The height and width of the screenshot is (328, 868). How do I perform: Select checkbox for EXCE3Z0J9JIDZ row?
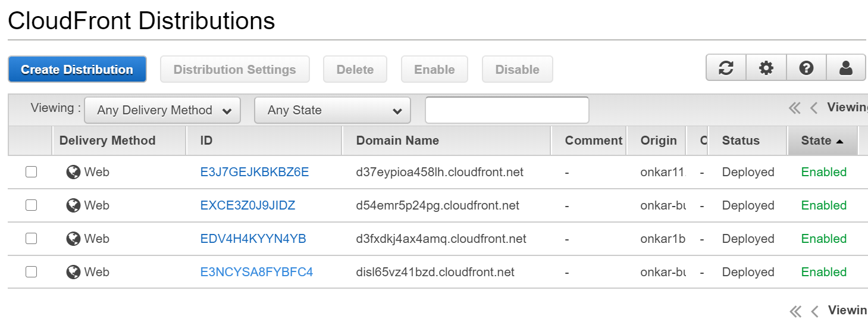click(x=31, y=205)
